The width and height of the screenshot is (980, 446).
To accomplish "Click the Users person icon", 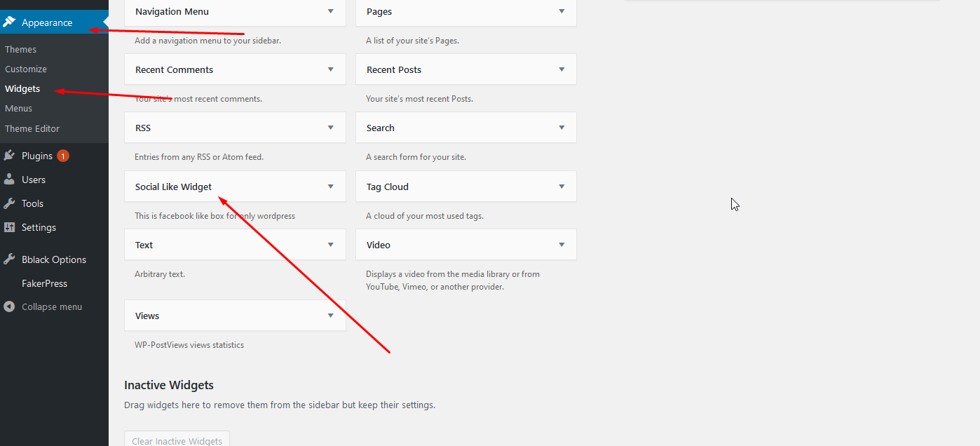I will coord(9,180).
